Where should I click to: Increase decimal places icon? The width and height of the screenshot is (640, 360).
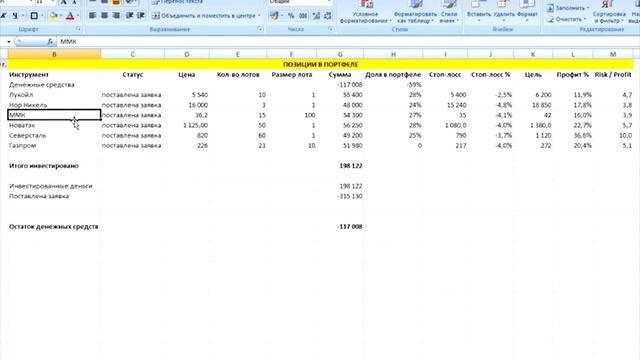point(316,16)
